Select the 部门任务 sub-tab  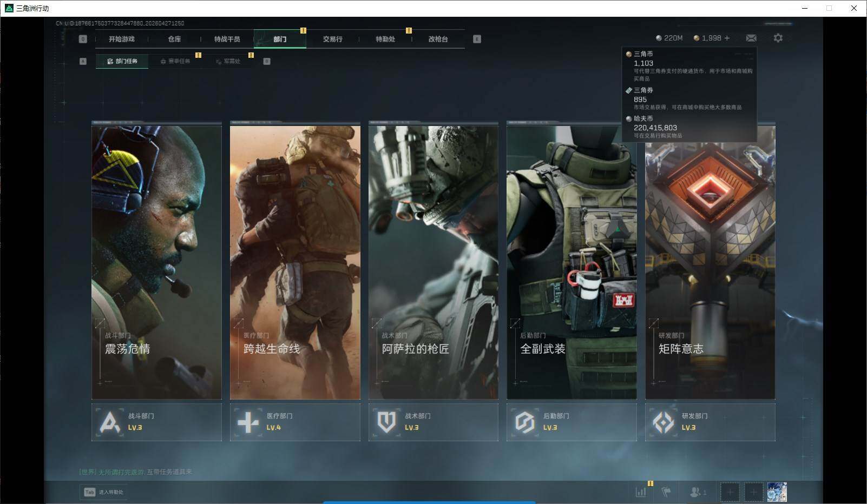point(122,61)
